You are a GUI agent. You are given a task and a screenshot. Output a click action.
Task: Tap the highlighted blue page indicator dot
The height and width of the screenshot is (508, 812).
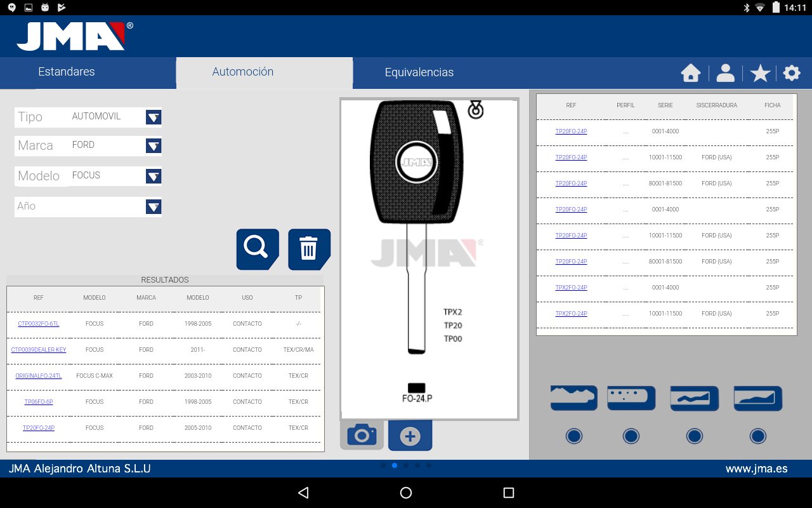395,465
